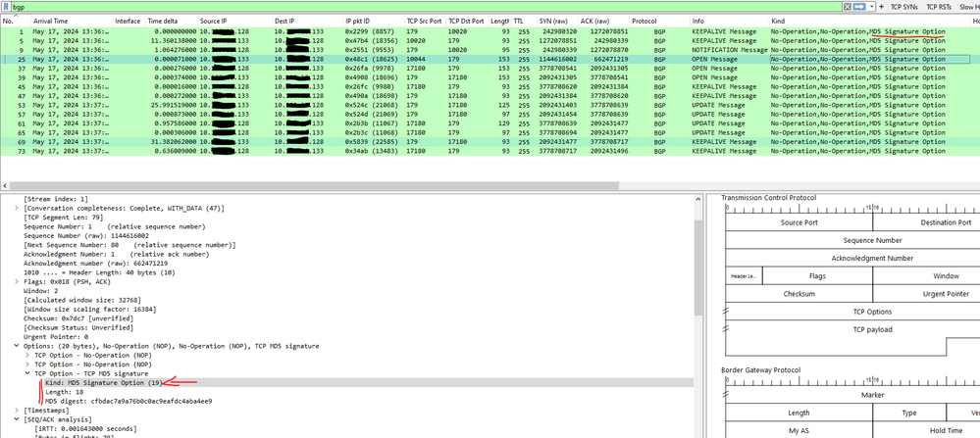The width and height of the screenshot is (980, 438).
Task: Collapse the TCP Option - TCP MD5 signature node
Action: tap(27, 373)
